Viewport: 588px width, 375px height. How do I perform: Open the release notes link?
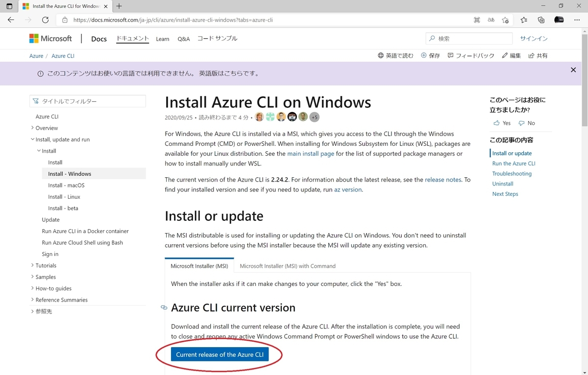pyautogui.click(x=443, y=180)
